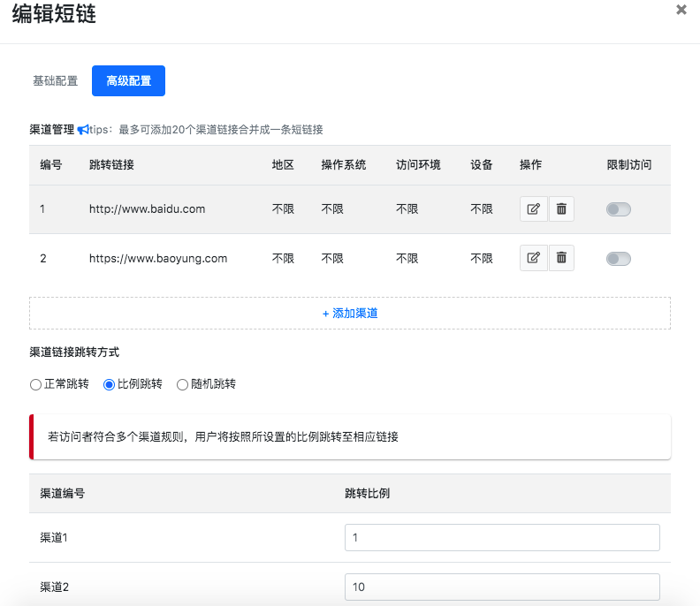
Task: Select 正常跳转 radio option
Action: click(x=36, y=384)
